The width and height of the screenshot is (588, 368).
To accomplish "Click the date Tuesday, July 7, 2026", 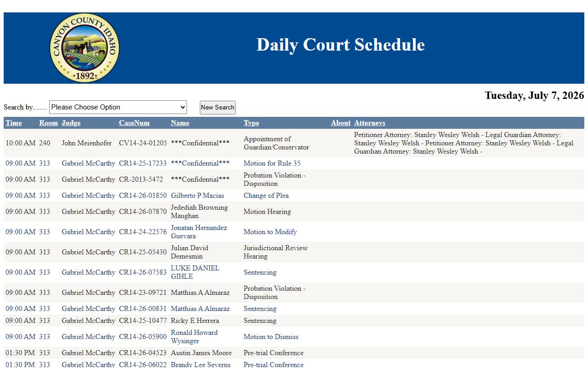I will pos(534,95).
